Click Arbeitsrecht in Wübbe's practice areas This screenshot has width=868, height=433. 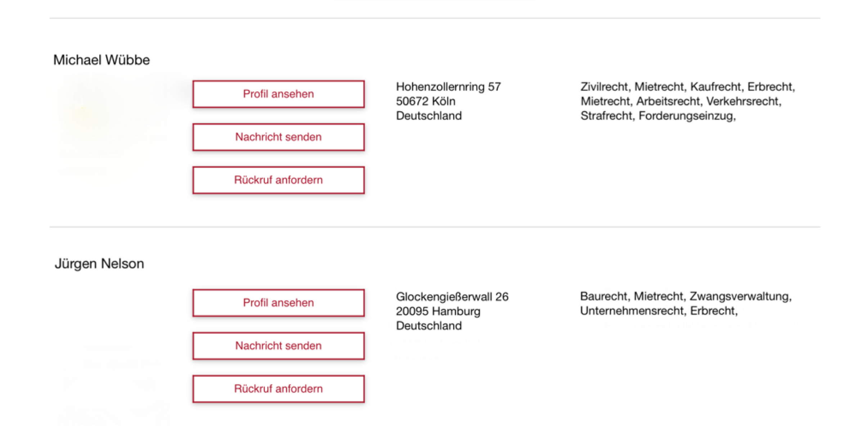(668, 101)
